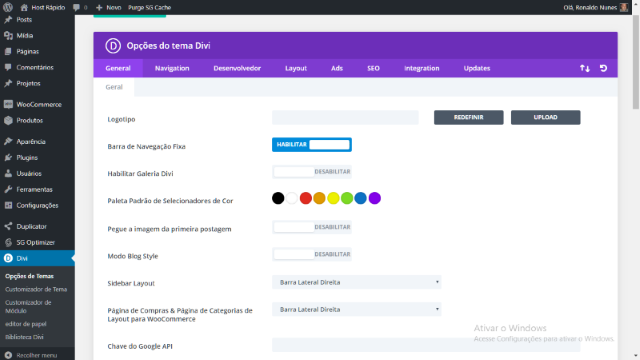Pick the yellow palette swatch

pos(333,198)
